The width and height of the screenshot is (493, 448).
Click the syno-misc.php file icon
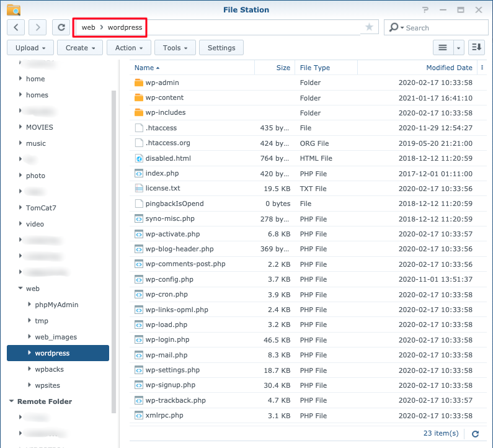tap(139, 218)
